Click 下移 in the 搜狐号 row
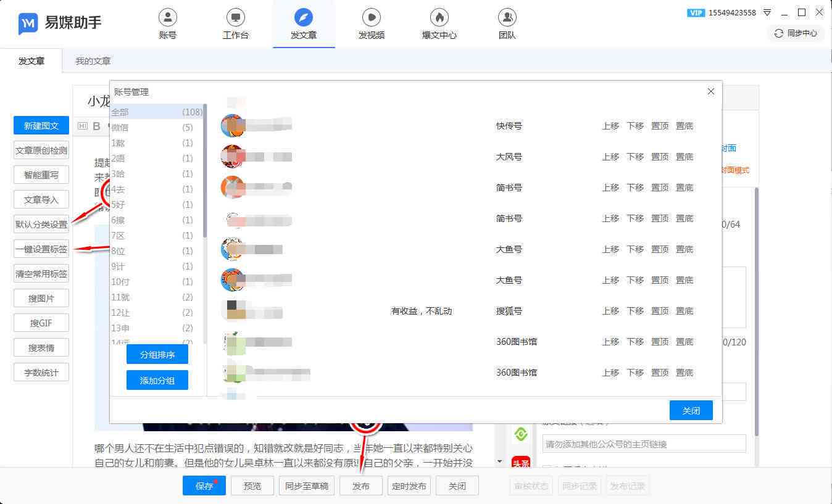This screenshot has width=832, height=504. [x=635, y=311]
